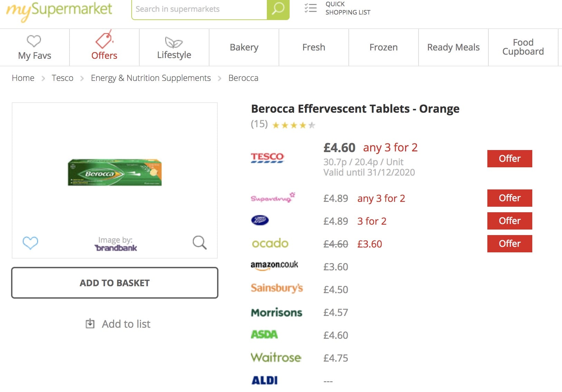
Task: Type in the Search in supermarkets field
Action: tap(199, 9)
